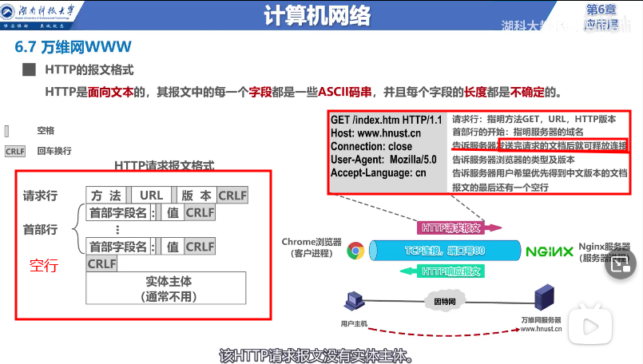Click the CRLF box ending the request line
Screen dimensions: 643x364
232,195
